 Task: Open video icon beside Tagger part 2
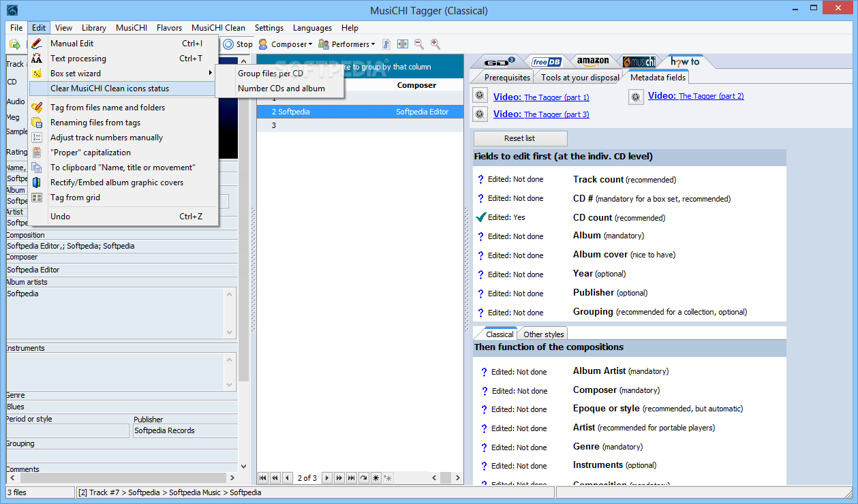coord(636,97)
